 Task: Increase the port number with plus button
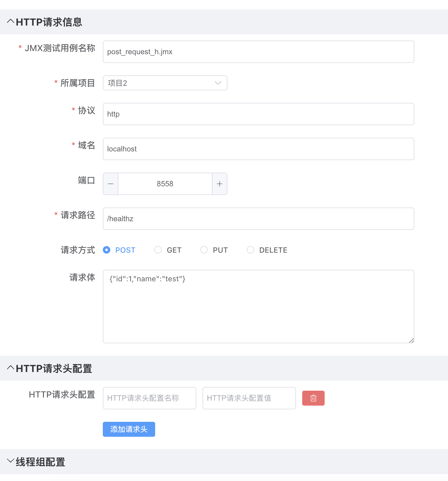[x=220, y=184]
